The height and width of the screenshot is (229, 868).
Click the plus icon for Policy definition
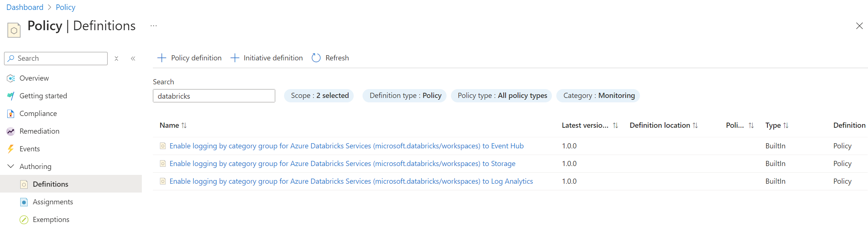(161, 58)
